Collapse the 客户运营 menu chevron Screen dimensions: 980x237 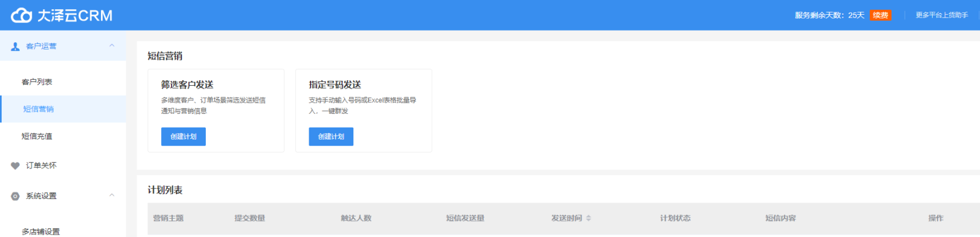click(x=111, y=45)
